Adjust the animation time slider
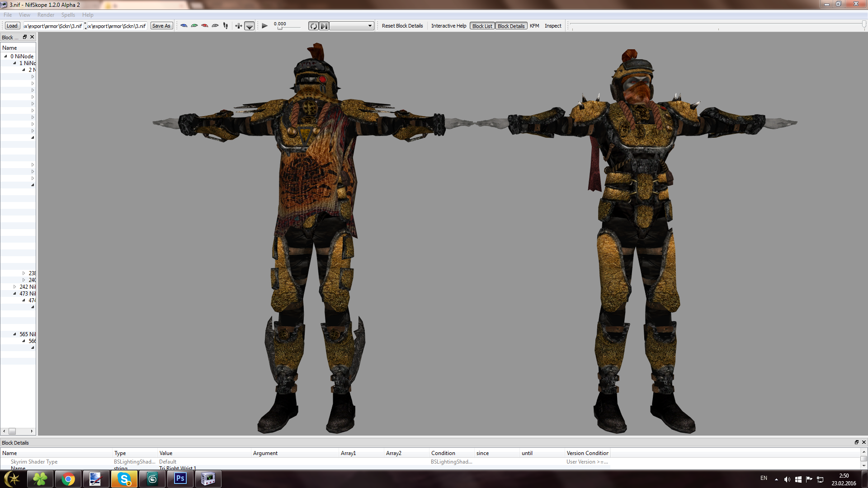Image resolution: width=868 pixels, height=488 pixels. click(x=287, y=28)
